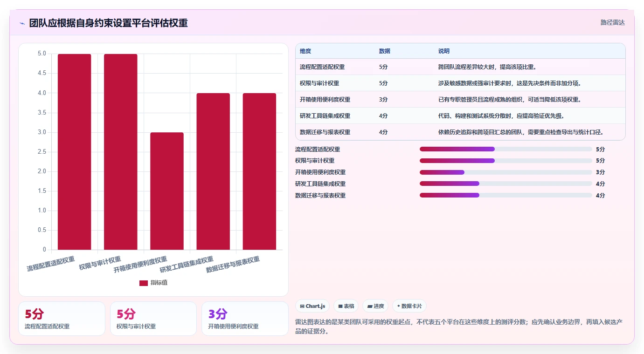This screenshot has height=354, width=644.
Task: Click the 开箱使用便利度权重 progress bar
Action: coord(506,172)
